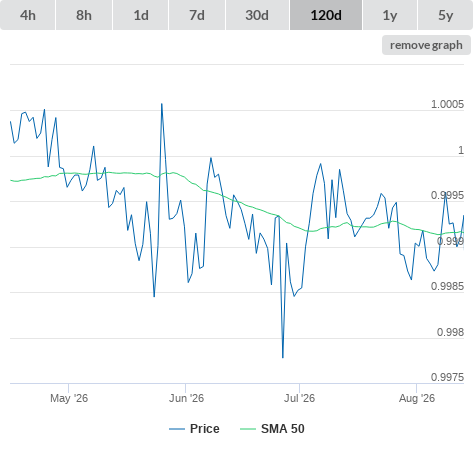The height and width of the screenshot is (455, 474).
Task: Switch chart to 30d range
Action: click(x=257, y=15)
